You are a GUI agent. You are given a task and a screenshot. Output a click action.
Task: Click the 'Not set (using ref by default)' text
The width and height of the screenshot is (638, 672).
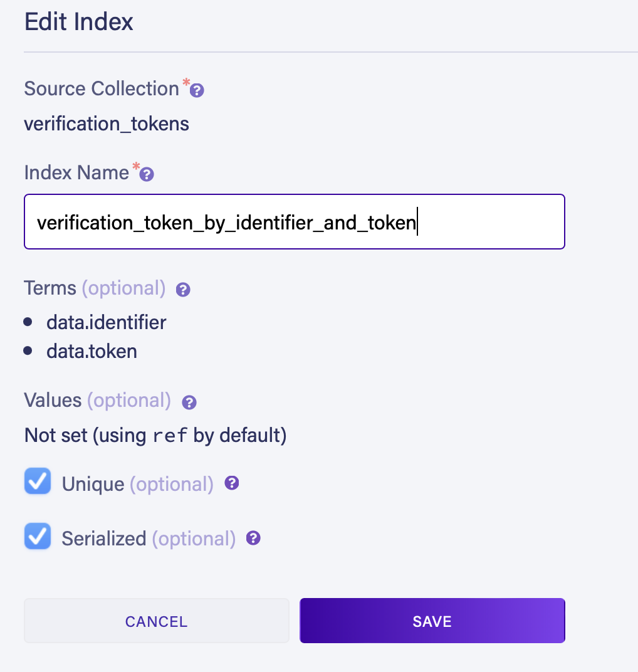coord(155,435)
